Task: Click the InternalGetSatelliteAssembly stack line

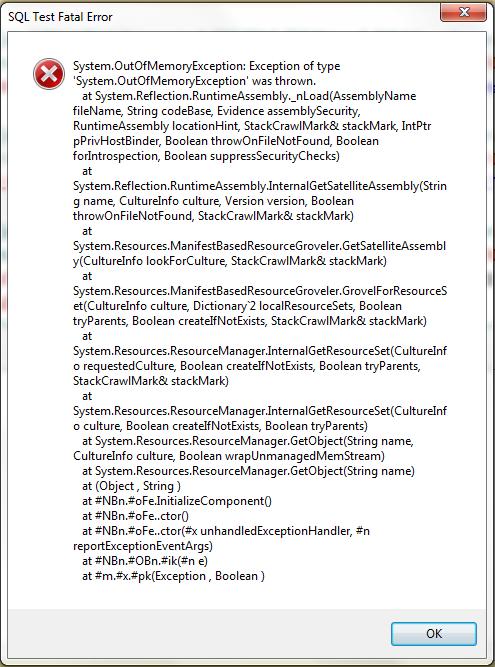Action: [260, 186]
